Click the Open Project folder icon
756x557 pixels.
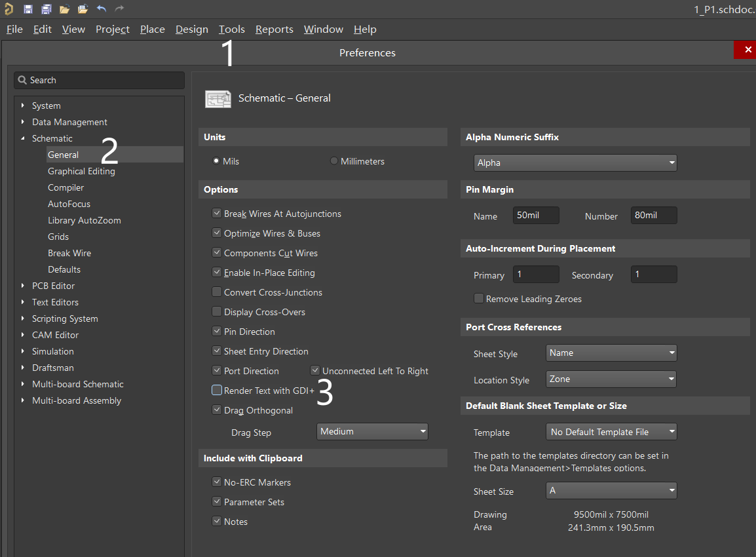click(x=83, y=9)
